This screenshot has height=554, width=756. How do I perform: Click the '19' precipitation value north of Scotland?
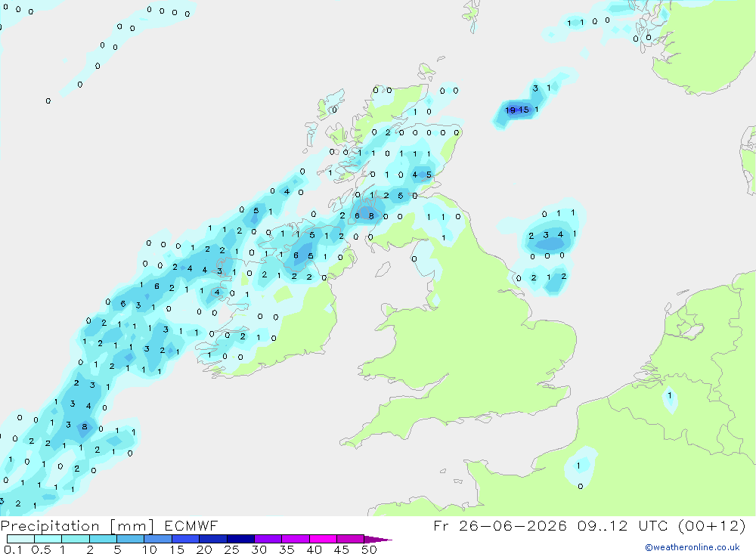coord(510,110)
